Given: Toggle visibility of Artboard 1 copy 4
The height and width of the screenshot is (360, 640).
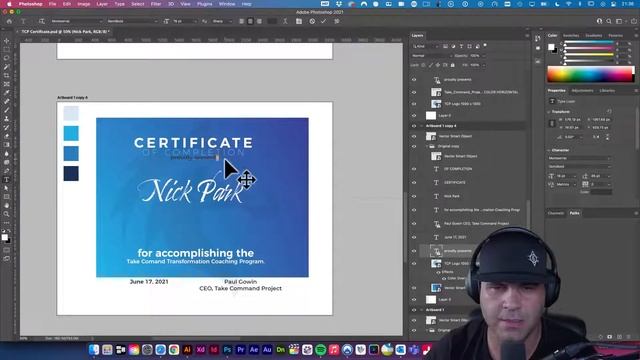Looking at the screenshot, I should [414, 126].
